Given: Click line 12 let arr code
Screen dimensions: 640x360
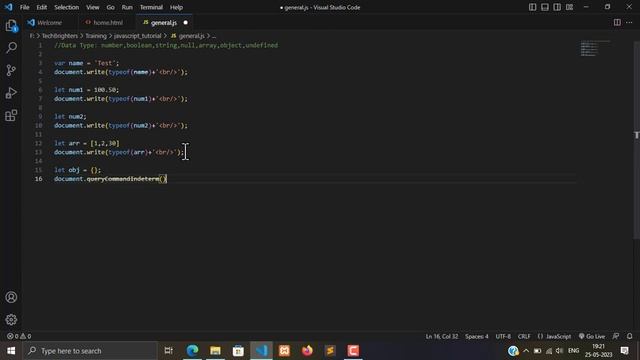Looking at the screenshot, I should [87, 143].
